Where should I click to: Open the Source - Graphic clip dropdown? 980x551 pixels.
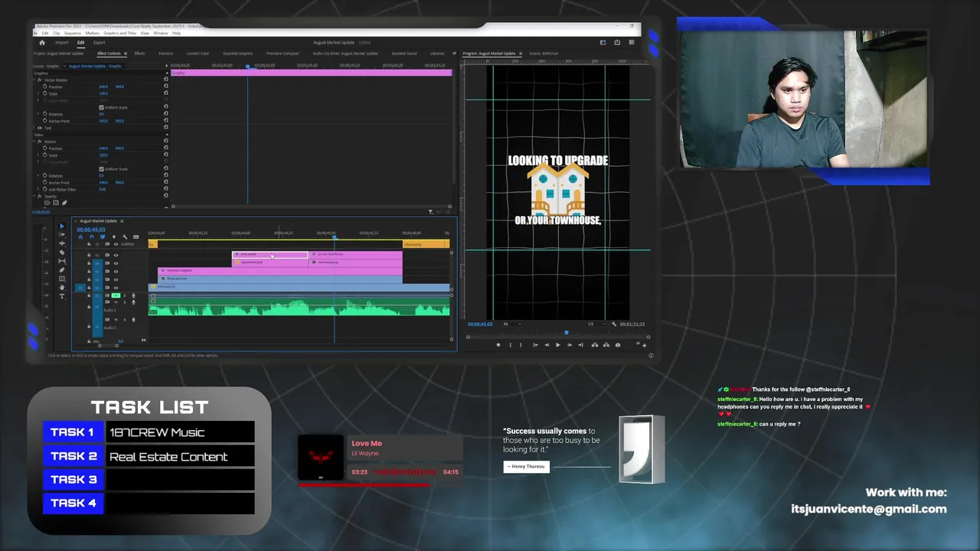[x=64, y=66]
